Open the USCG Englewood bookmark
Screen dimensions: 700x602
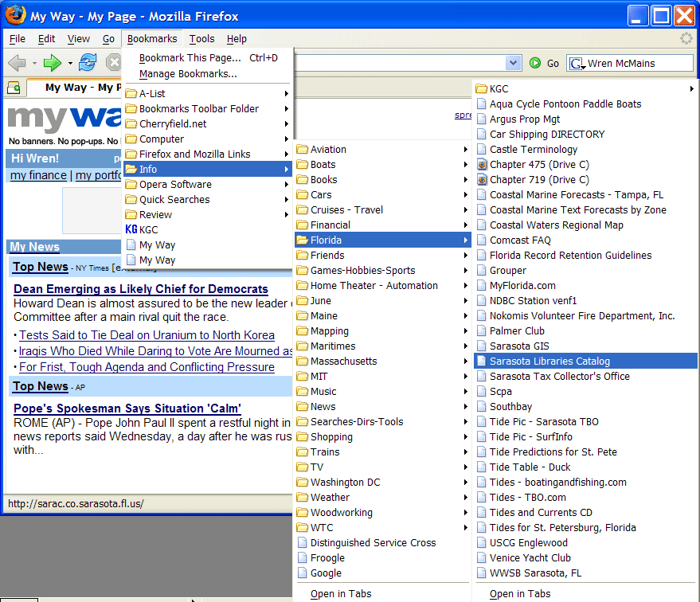coord(585,542)
